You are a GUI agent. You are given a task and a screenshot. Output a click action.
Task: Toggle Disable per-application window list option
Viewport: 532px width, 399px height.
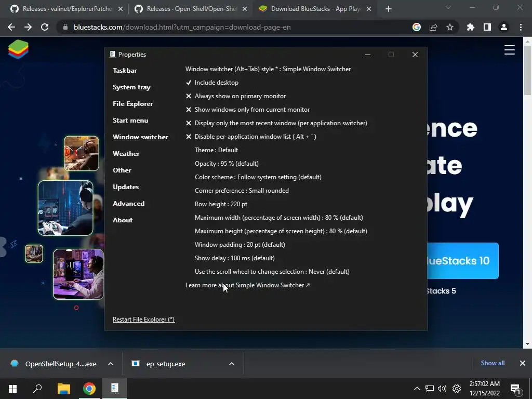tap(251, 137)
